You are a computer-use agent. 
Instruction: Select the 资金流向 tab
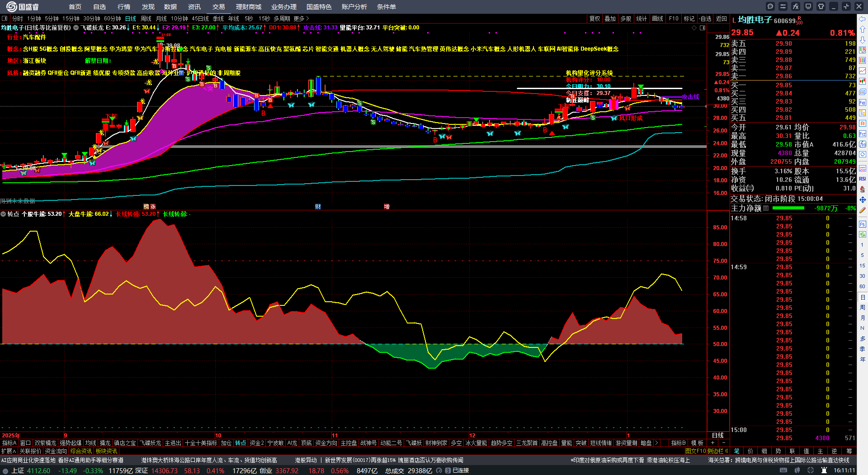[56, 451]
